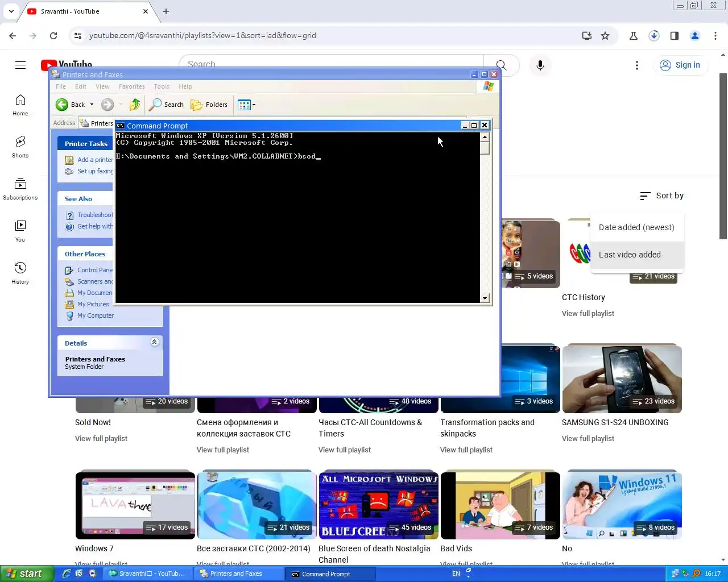Open the Bad Vids playlist thumbnail
The height and width of the screenshot is (582, 728).
click(x=500, y=505)
